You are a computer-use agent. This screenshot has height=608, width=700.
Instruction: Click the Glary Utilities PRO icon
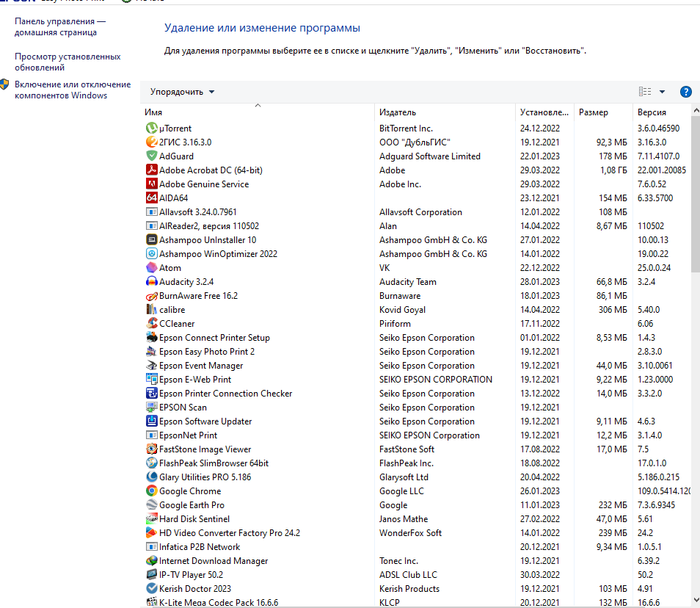pos(152,477)
